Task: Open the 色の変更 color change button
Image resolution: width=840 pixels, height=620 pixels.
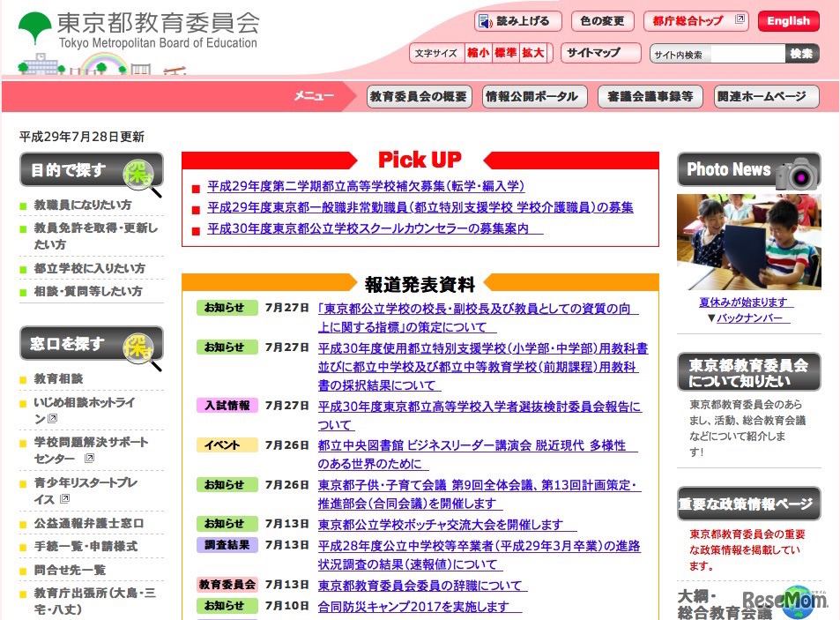Action: pos(603,21)
